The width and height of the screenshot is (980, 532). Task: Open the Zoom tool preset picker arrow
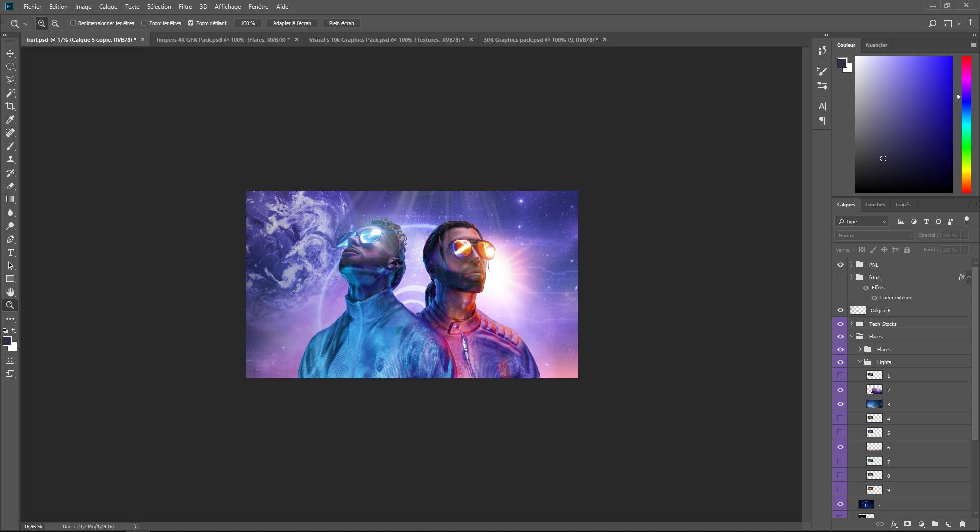[26, 23]
